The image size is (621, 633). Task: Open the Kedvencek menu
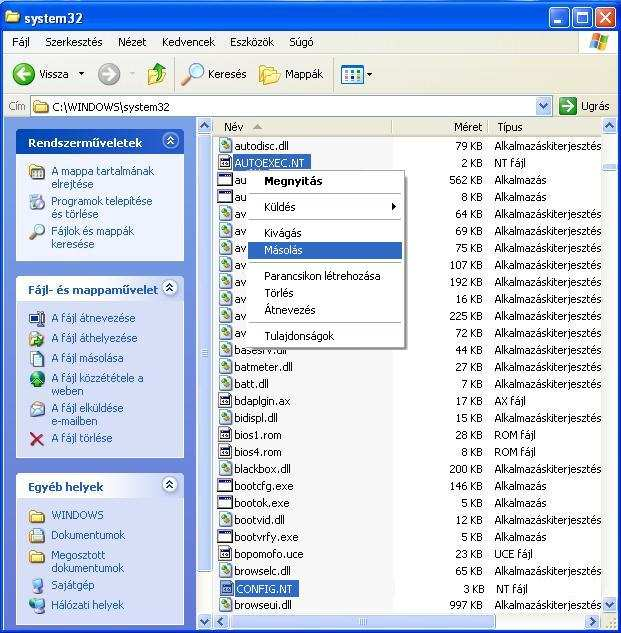188,42
